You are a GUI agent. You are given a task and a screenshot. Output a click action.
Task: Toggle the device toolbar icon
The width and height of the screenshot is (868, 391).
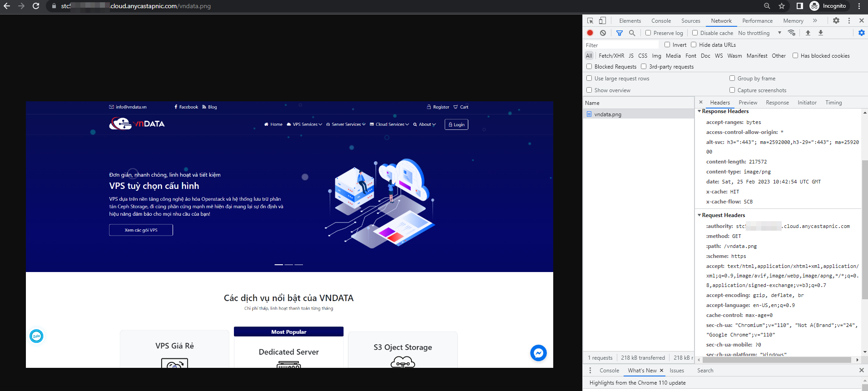coord(602,21)
